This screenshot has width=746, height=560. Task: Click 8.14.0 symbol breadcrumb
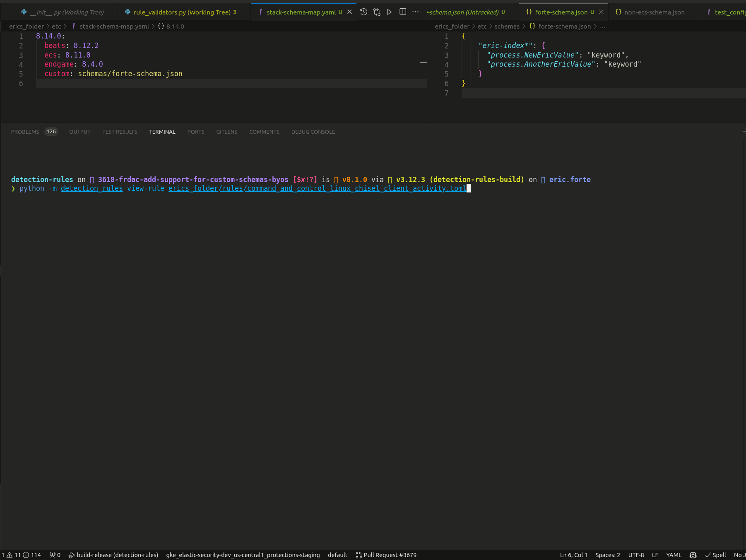click(175, 26)
